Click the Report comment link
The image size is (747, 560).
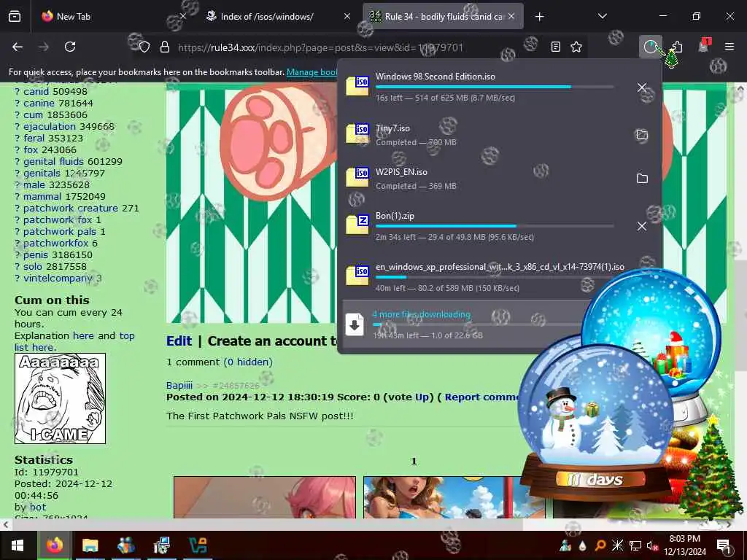point(481,397)
